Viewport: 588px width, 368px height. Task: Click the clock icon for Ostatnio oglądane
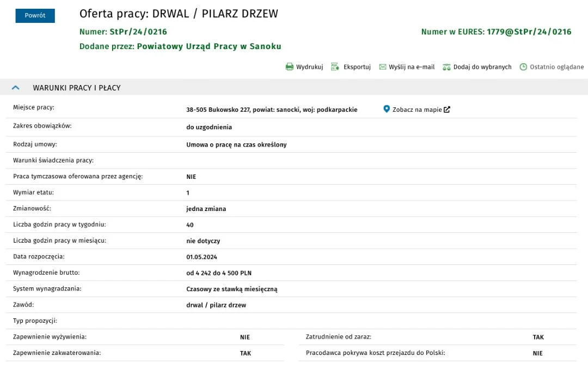pyautogui.click(x=523, y=67)
